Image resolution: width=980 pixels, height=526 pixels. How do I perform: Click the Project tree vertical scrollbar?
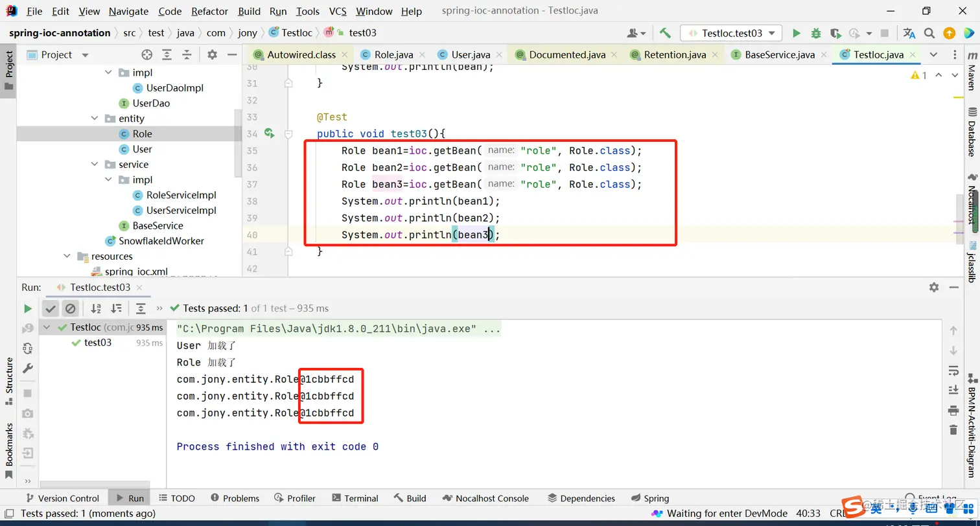238,143
